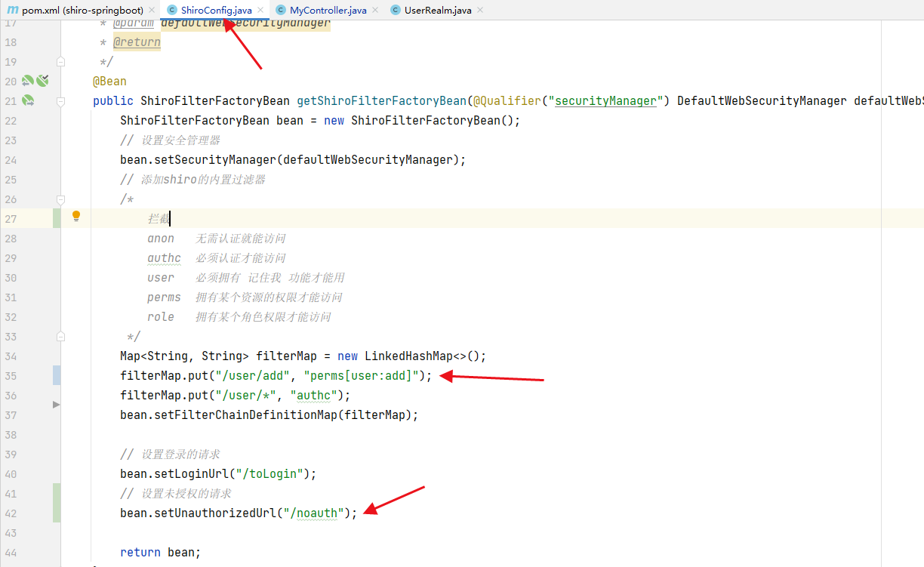
Task: Click the Spring bean gutter icon on line 21
Action: coord(28,100)
